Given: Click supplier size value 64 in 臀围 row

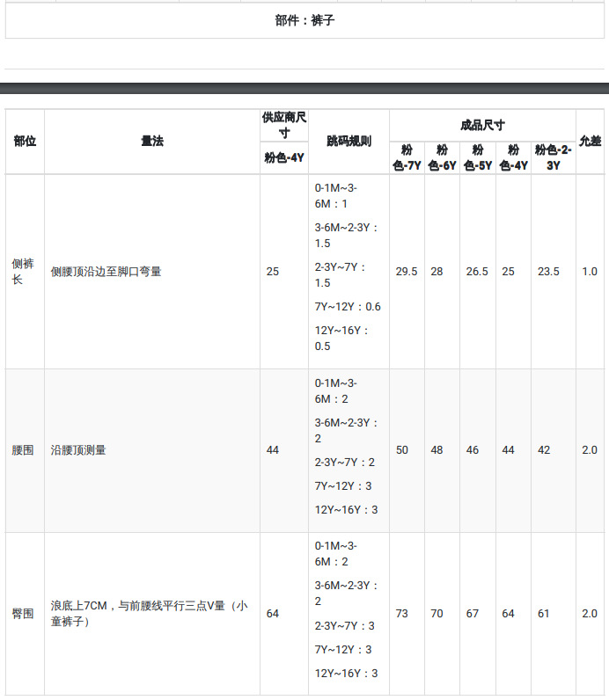Looking at the screenshot, I should tap(273, 614).
